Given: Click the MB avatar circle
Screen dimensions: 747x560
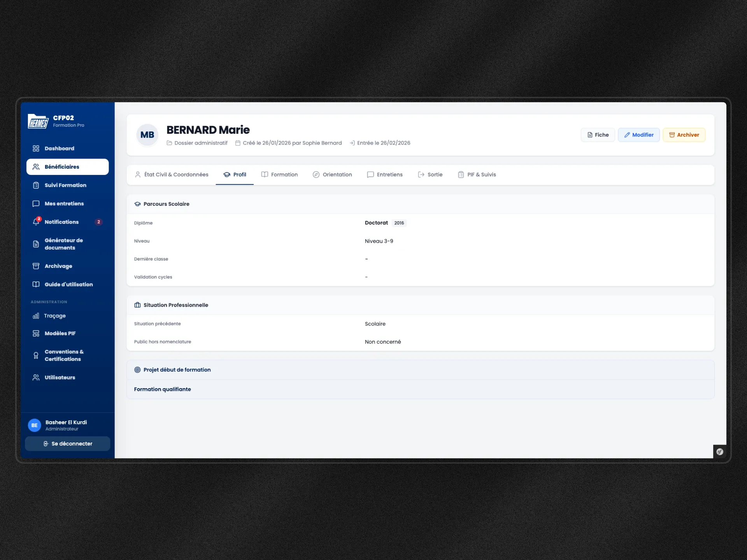Looking at the screenshot, I should click(x=147, y=135).
